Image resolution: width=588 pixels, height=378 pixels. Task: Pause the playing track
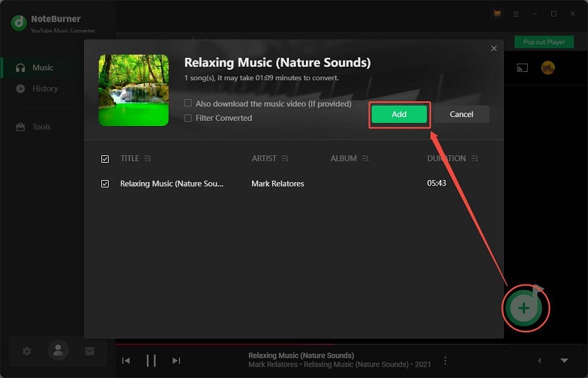click(x=151, y=361)
